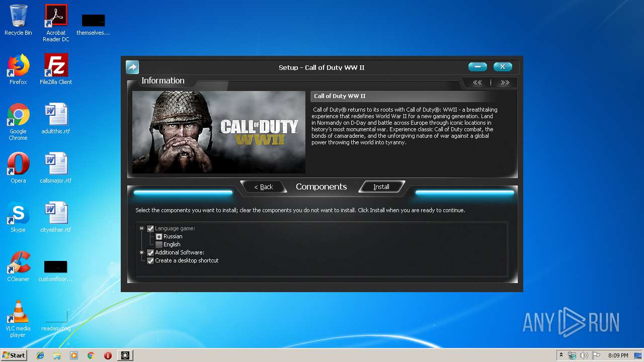Open Firefox desktop shortcut

tap(18, 69)
